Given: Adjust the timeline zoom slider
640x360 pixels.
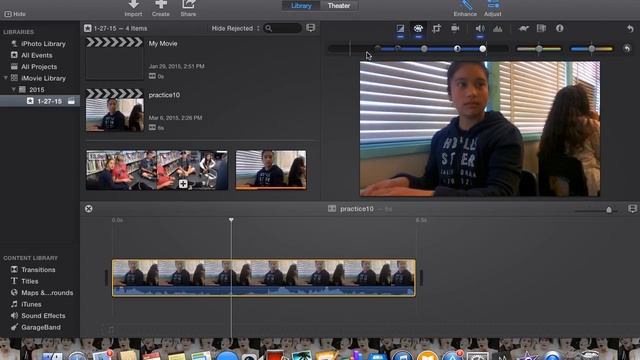Looking at the screenshot, I should pos(609,210).
